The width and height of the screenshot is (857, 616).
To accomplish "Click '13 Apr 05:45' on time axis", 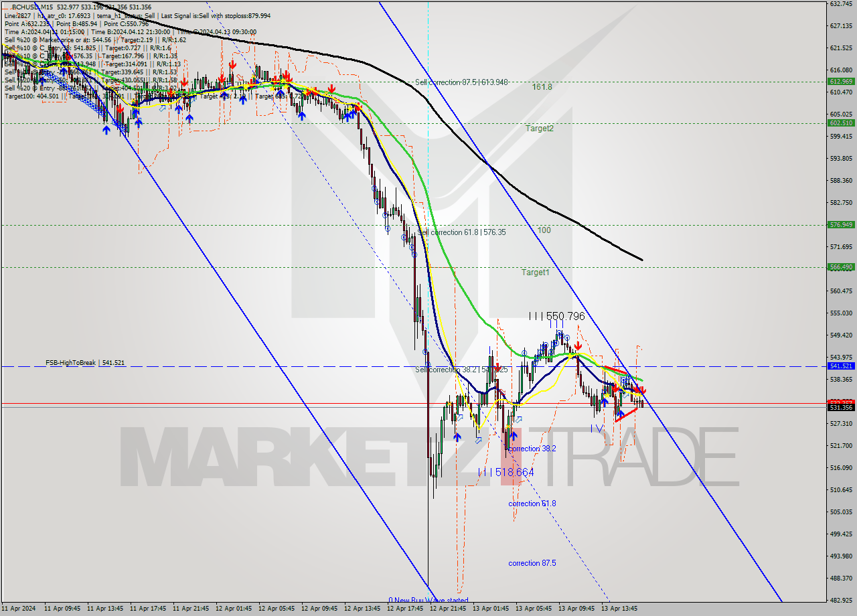I will [534, 609].
